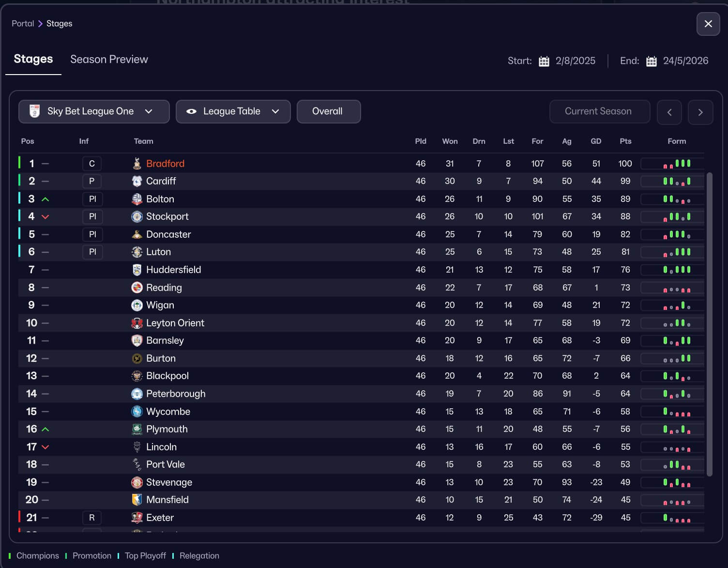Screen dimensions: 728x568
Task: Open the Huddersfield team link
Action: 173,270
